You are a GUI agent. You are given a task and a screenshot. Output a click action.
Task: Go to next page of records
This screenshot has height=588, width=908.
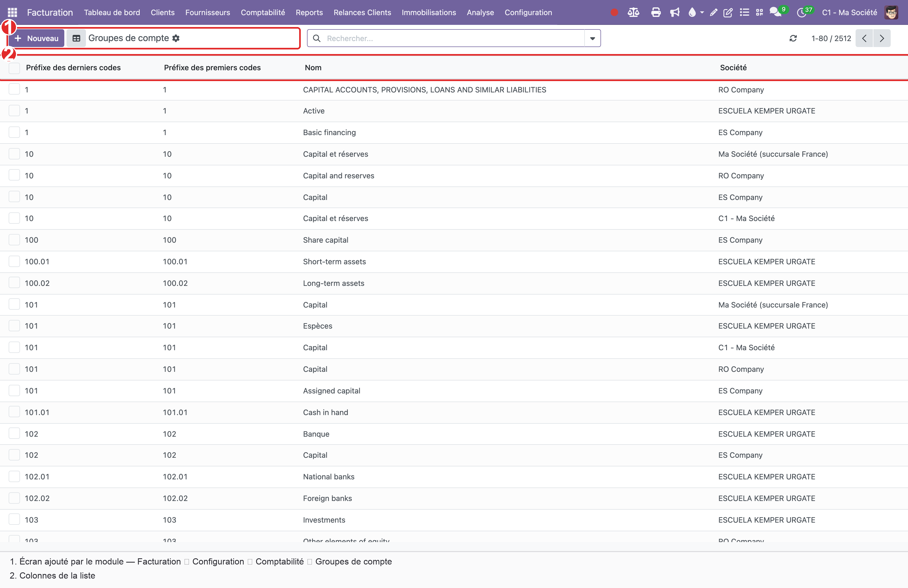coord(882,38)
